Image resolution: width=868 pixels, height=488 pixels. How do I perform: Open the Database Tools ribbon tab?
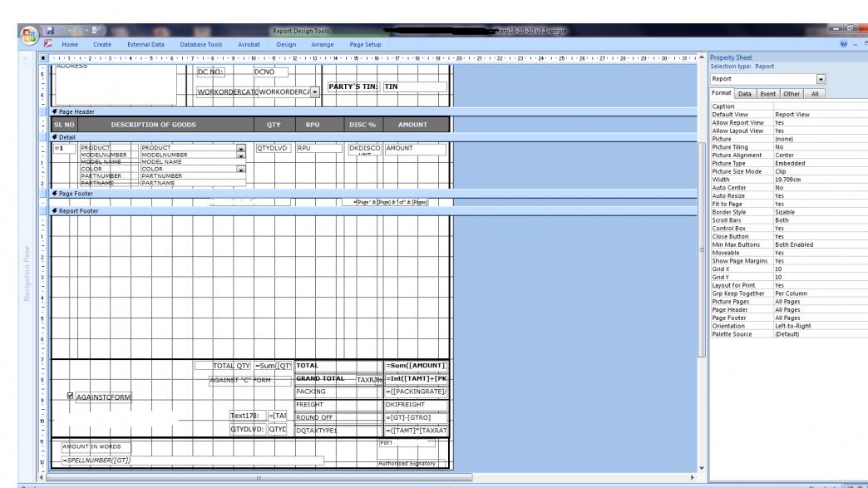coord(201,44)
